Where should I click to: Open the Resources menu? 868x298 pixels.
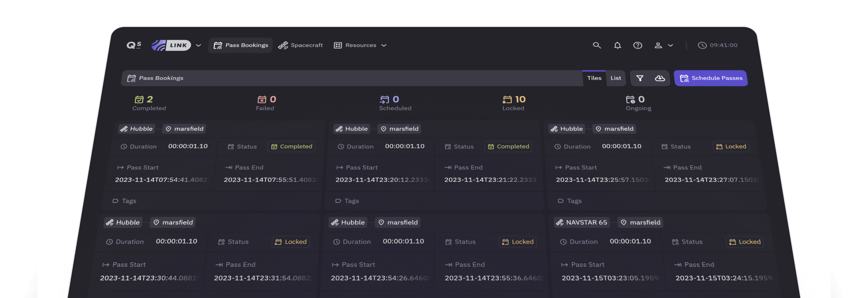(x=360, y=45)
